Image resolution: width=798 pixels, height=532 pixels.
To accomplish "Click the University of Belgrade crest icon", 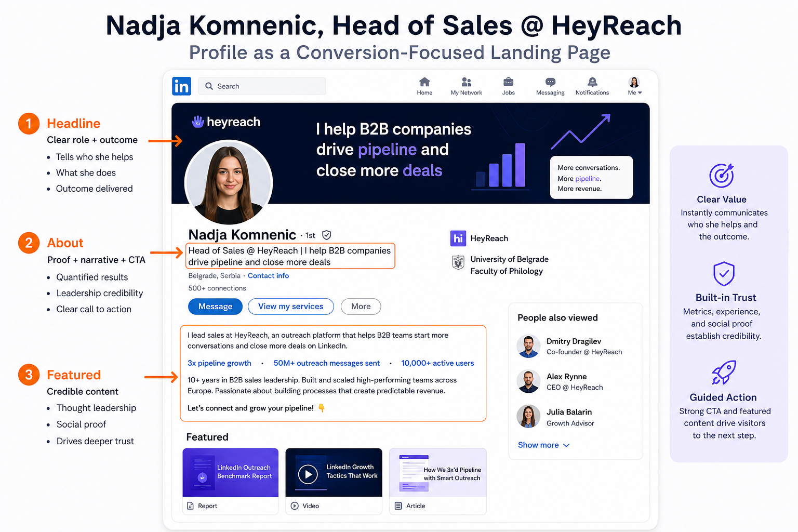I will coord(458,263).
